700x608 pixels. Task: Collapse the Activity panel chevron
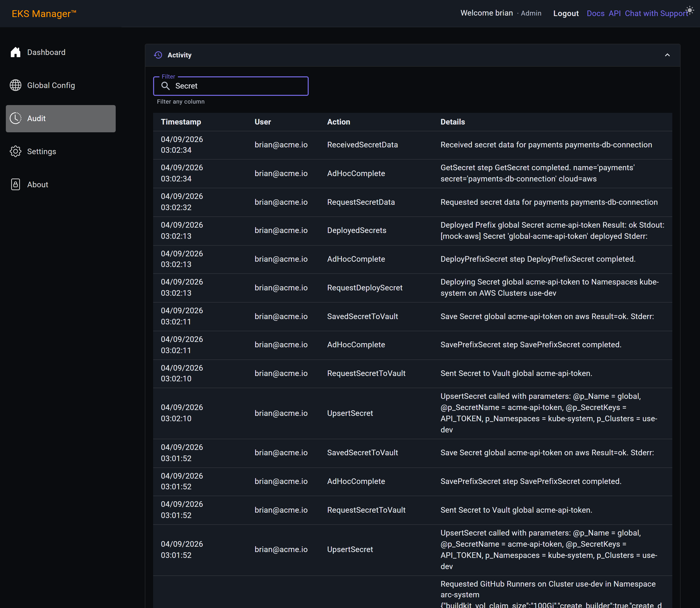[667, 55]
